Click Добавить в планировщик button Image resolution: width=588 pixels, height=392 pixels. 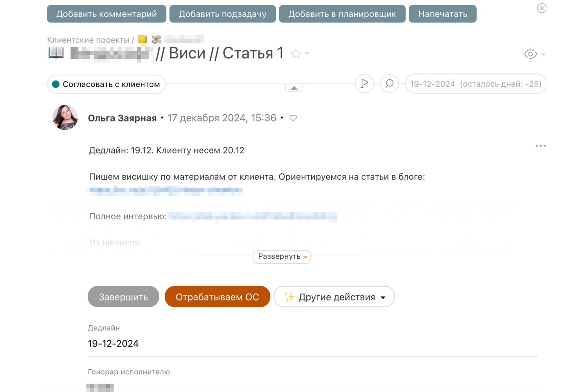coord(342,14)
